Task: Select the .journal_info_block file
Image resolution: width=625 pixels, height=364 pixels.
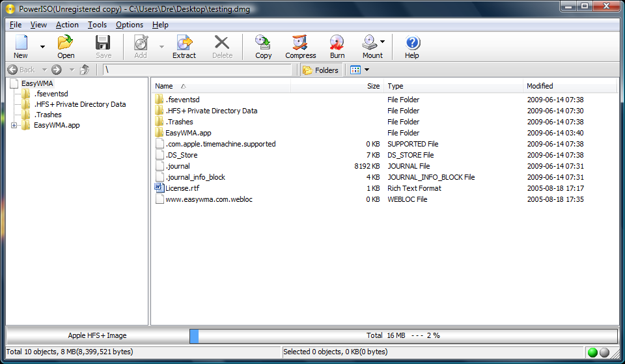Action: tap(195, 177)
